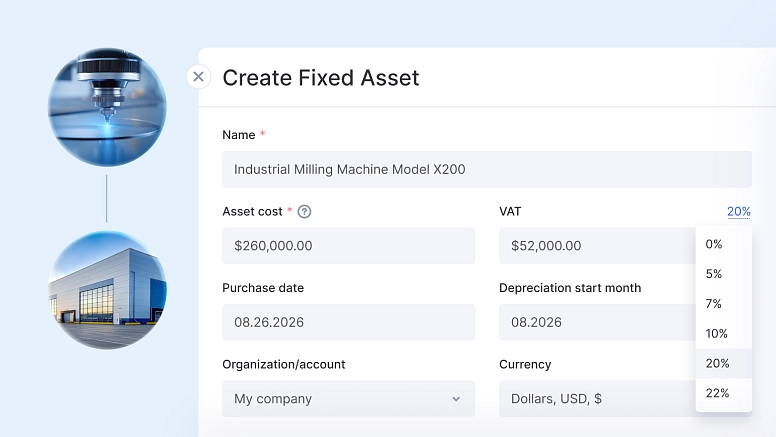Open Currency dropdown Dollars, USD, $
This screenshot has height=437, width=776.
pos(597,398)
